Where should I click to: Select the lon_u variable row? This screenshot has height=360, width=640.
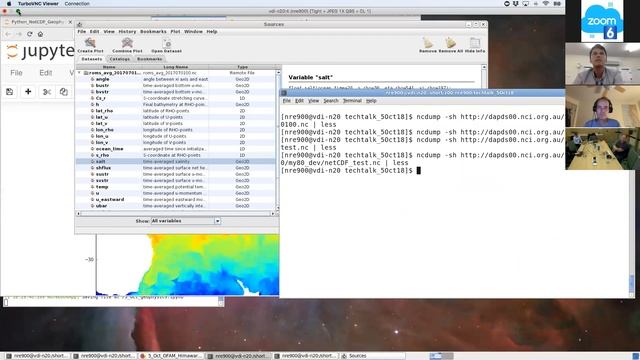click(x=176, y=136)
